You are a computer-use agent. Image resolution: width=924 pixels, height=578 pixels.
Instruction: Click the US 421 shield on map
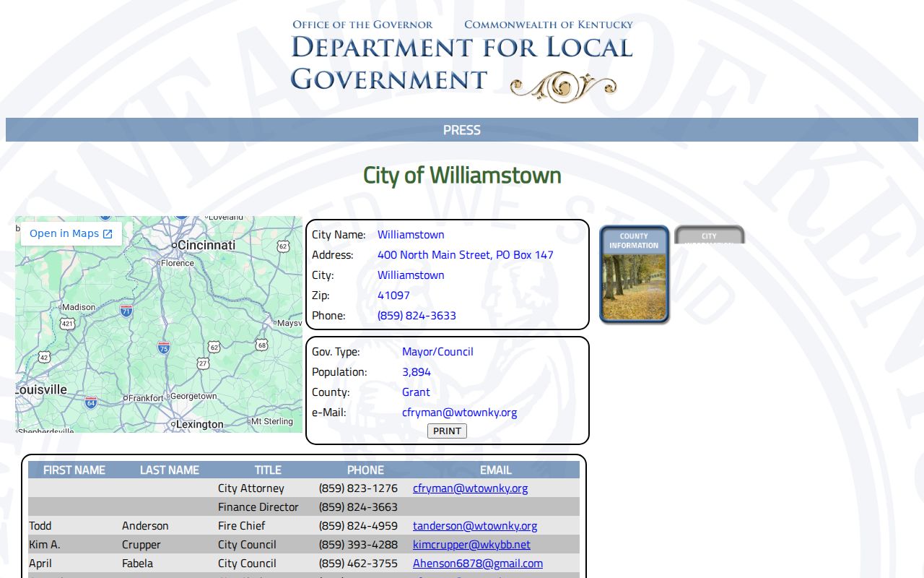67,324
